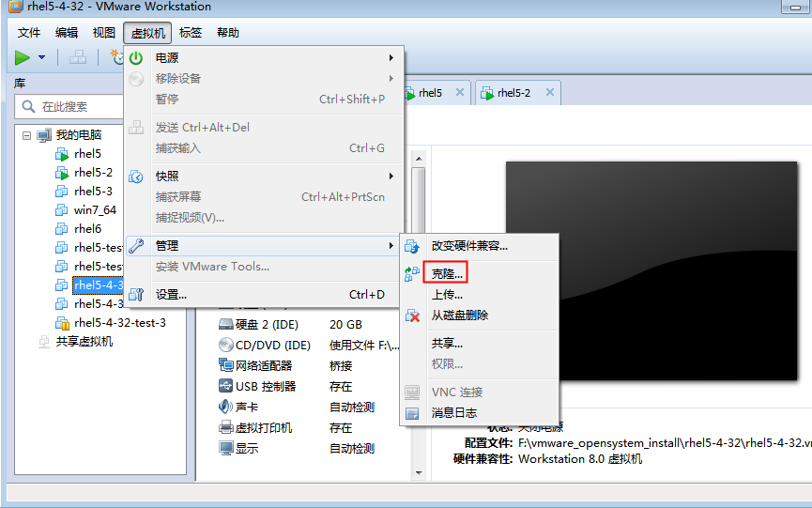Collapse the 我的电脑 tree node

[26, 135]
